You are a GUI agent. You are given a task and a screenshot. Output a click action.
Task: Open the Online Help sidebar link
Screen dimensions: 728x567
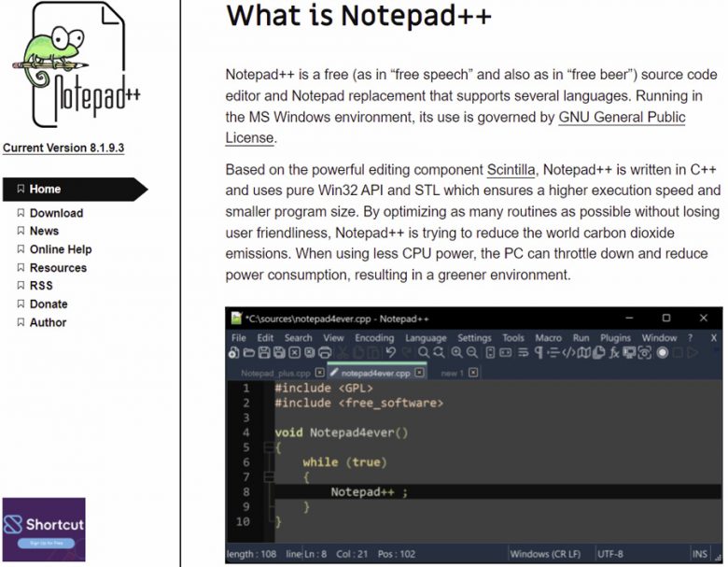[61, 249]
